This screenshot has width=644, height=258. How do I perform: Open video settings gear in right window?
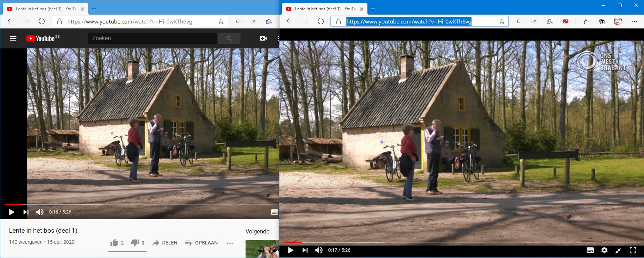(x=604, y=250)
